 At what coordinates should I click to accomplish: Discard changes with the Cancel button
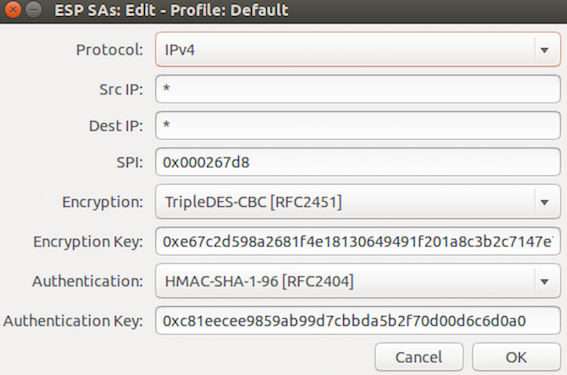click(x=419, y=357)
